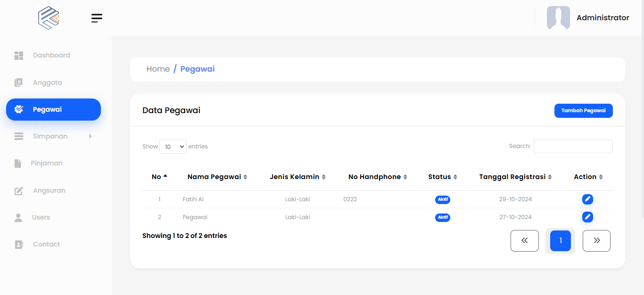Navigate to the Users page
This screenshot has width=644, height=295.
click(x=41, y=217)
